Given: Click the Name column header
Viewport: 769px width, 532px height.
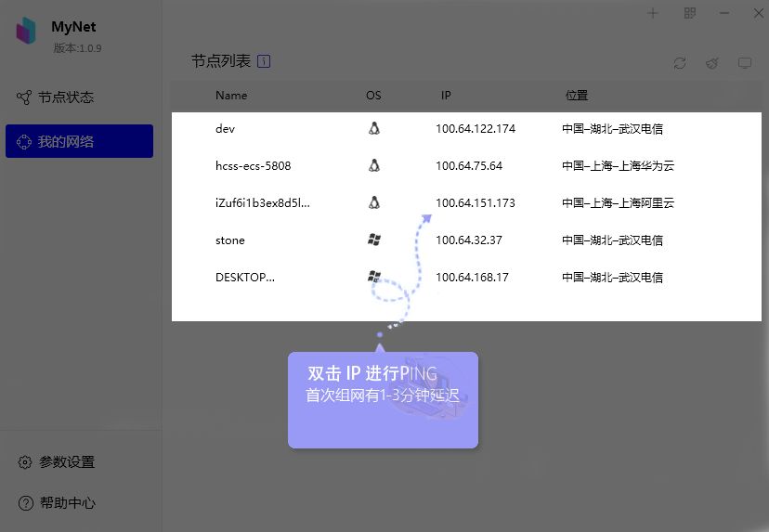Looking at the screenshot, I should click(x=231, y=96).
